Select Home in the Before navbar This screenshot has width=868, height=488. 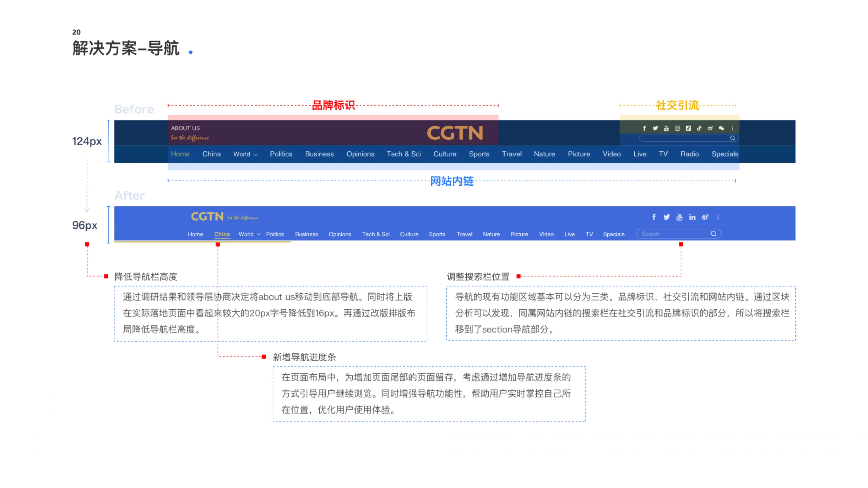(x=180, y=154)
